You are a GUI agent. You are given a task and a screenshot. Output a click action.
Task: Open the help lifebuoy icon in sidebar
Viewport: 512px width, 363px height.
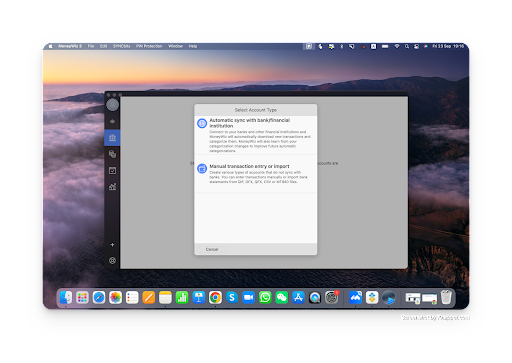tap(112, 261)
